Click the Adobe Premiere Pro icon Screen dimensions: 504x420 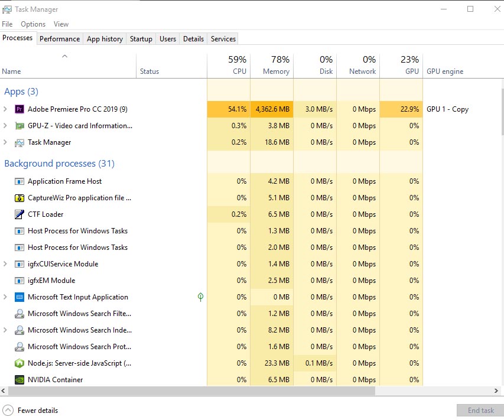click(x=19, y=109)
